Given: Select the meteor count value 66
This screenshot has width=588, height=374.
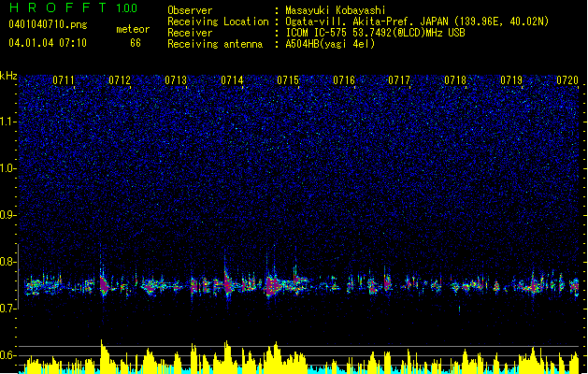Looking at the screenshot, I should (136, 43).
